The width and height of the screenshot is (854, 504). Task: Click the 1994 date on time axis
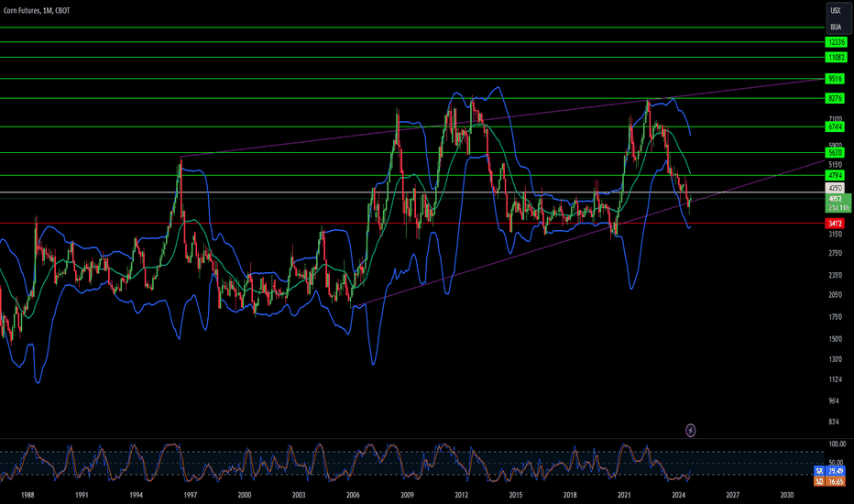tap(137, 495)
